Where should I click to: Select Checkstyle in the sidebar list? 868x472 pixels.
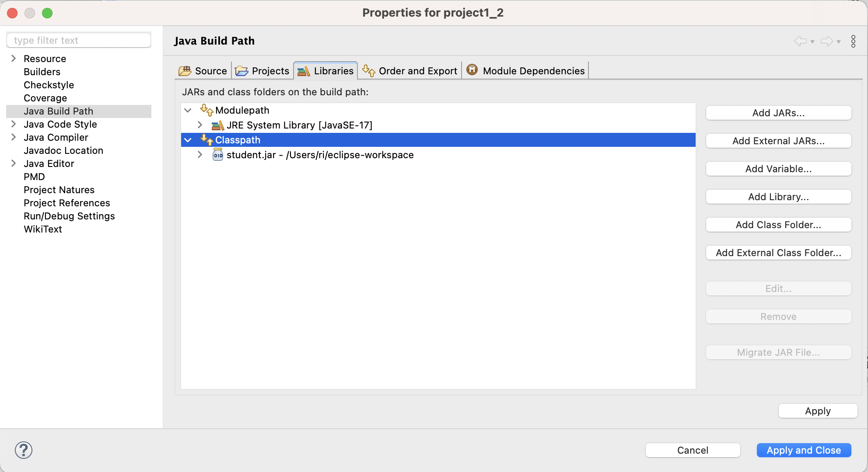click(49, 85)
